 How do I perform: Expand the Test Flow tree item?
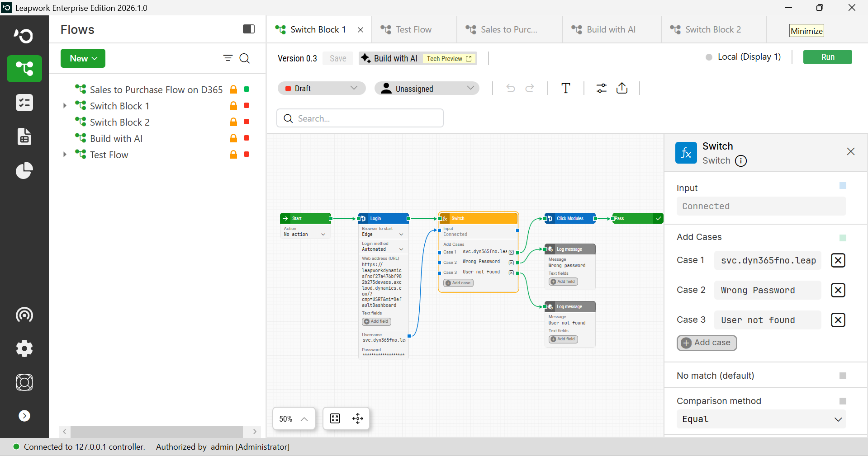point(65,155)
